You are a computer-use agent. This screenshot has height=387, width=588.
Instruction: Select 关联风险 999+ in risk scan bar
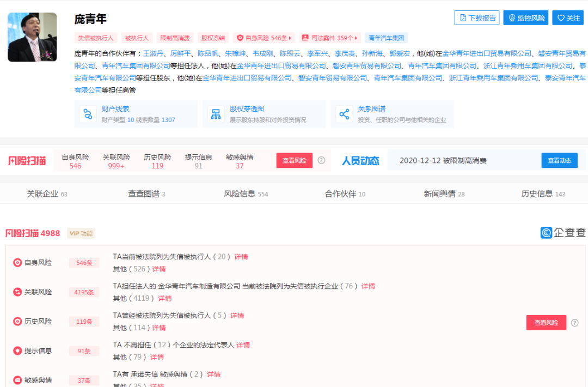[117, 161]
